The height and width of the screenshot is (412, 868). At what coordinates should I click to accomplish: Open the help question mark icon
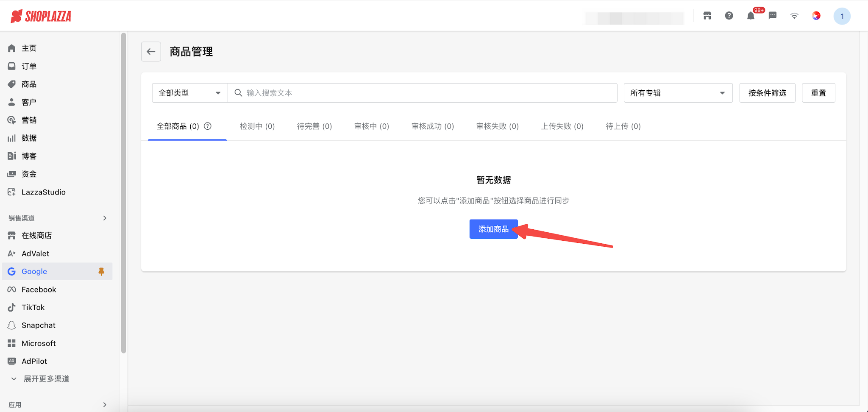tap(729, 16)
